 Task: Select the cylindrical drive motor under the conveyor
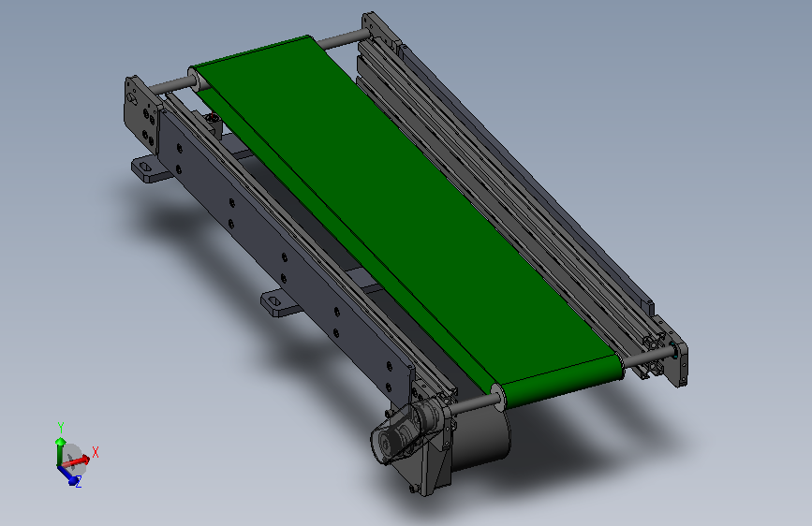[479, 440]
